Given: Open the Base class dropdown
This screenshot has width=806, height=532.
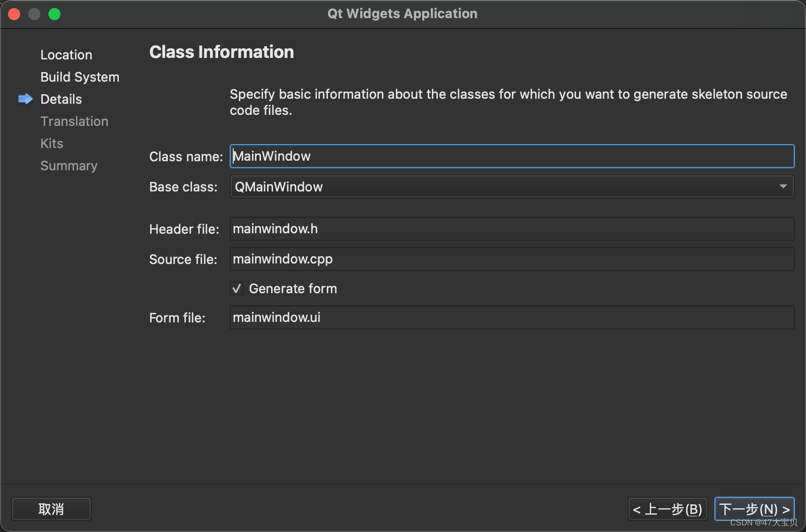Looking at the screenshot, I should click(512, 186).
